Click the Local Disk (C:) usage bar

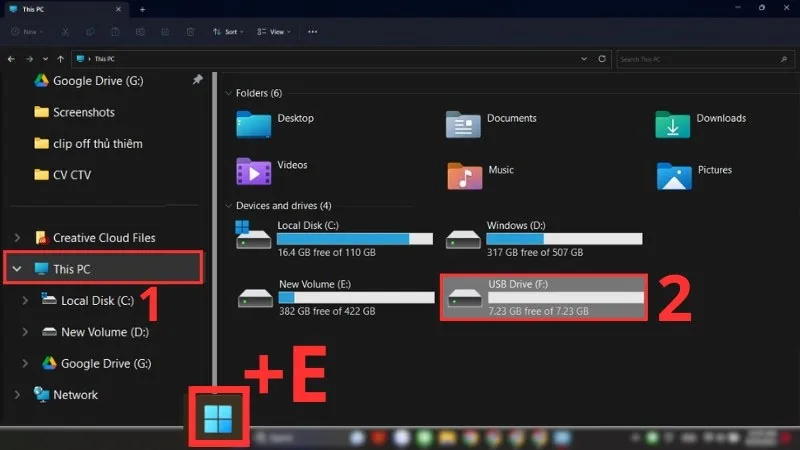355,239
